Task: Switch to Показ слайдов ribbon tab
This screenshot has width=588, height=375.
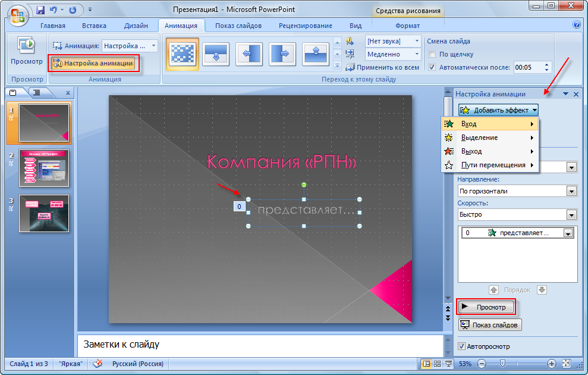Action: (x=238, y=26)
